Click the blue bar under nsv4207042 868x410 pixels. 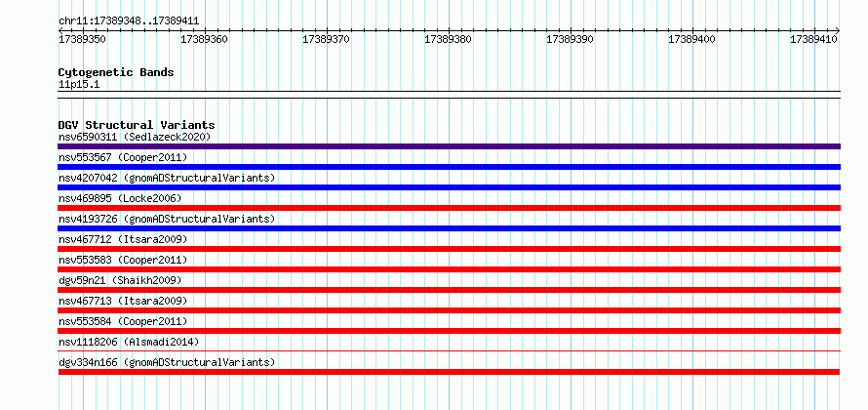(x=449, y=187)
